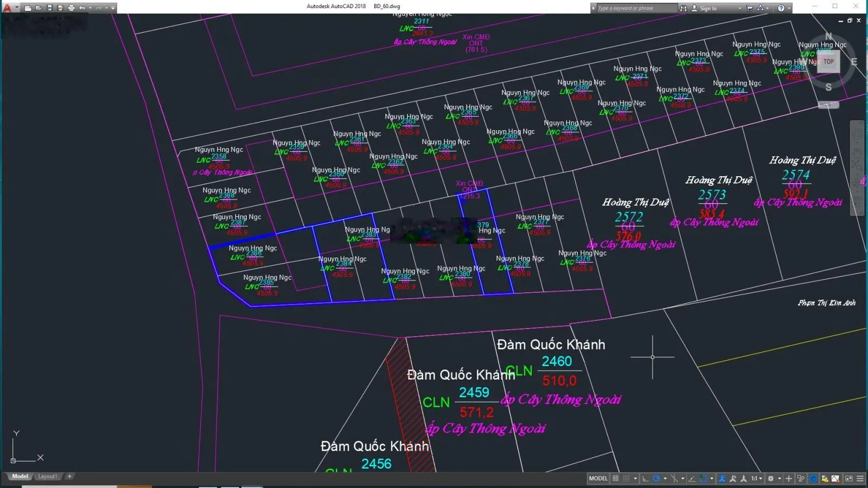The image size is (868, 488).
Task: Click the N direction on ViewCube compass
Action: [x=828, y=37]
